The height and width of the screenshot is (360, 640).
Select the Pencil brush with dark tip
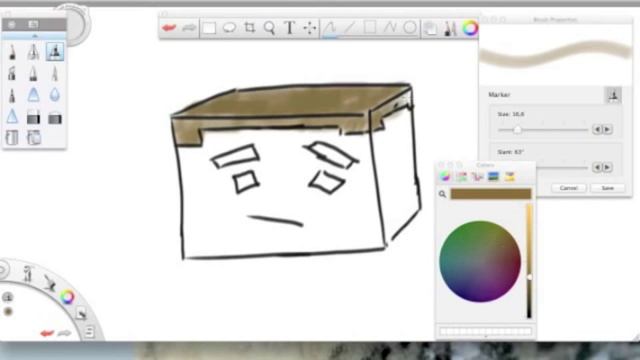(x=12, y=52)
